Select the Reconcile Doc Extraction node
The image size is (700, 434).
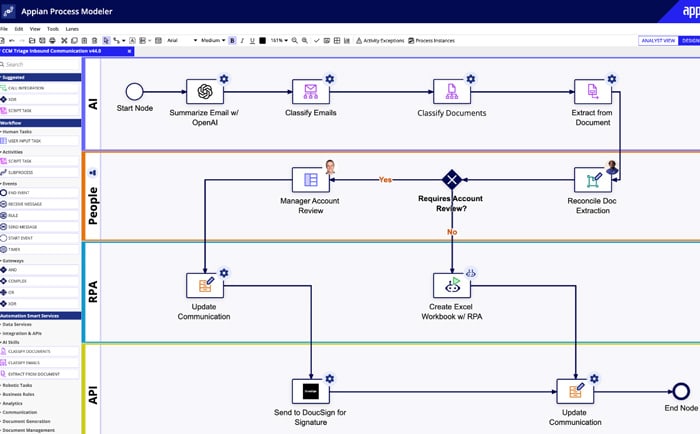[x=593, y=180]
